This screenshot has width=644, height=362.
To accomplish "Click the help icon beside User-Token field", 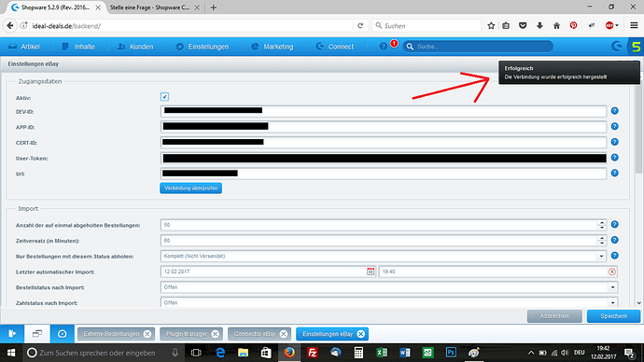I will tap(614, 158).
